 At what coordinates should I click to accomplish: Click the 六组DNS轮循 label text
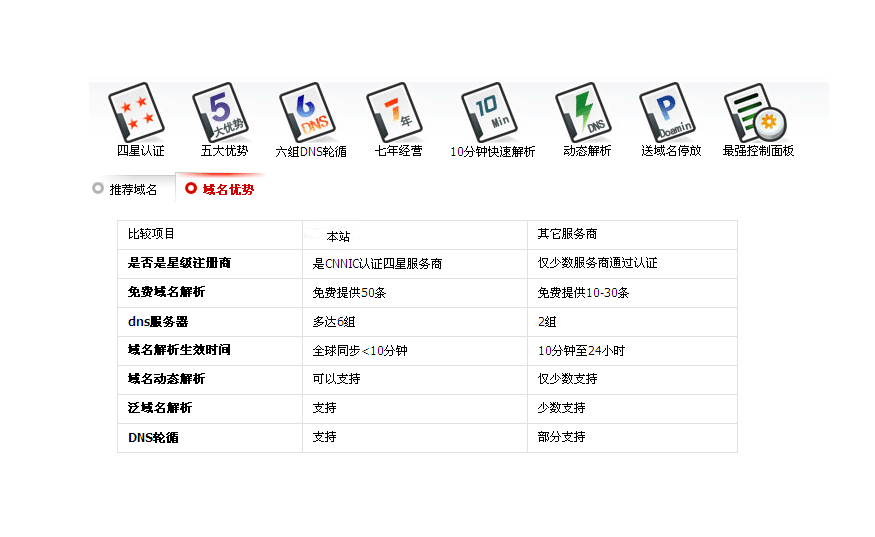pyautogui.click(x=311, y=151)
